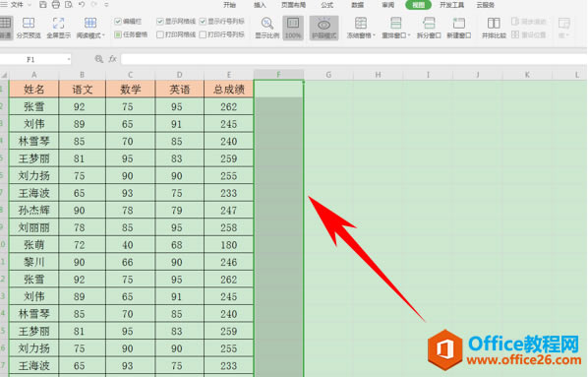Image resolution: width=588 pixels, height=377 pixels.
Task: Click the 总成绩 header cell
Action: click(229, 89)
